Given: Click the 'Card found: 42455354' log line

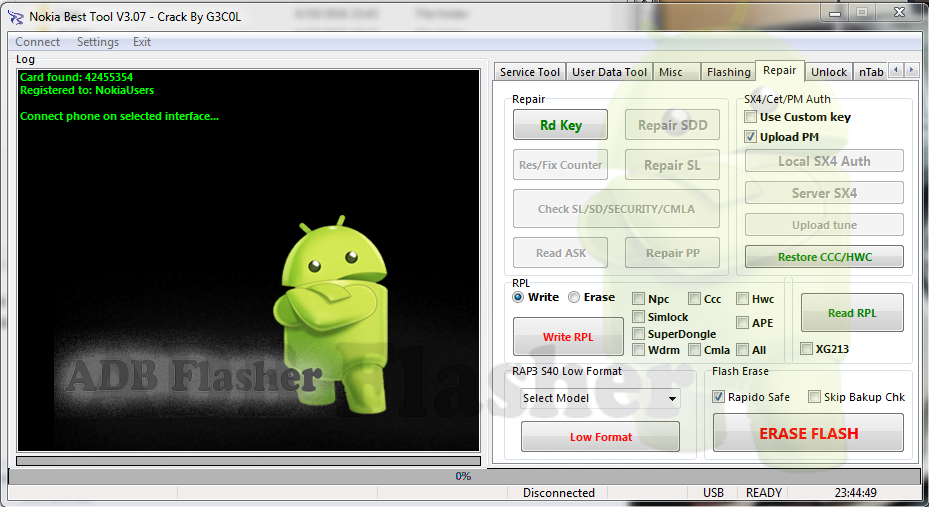Looking at the screenshot, I should point(76,77).
